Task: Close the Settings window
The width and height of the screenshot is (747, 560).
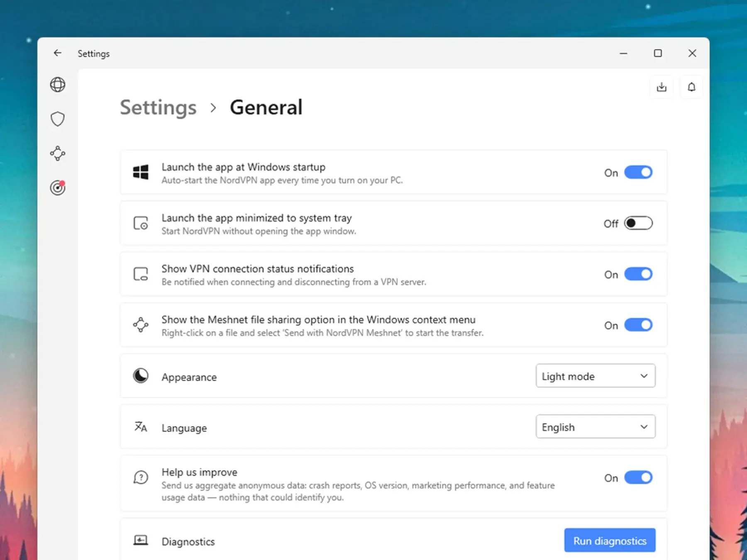Action: [x=692, y=53]
